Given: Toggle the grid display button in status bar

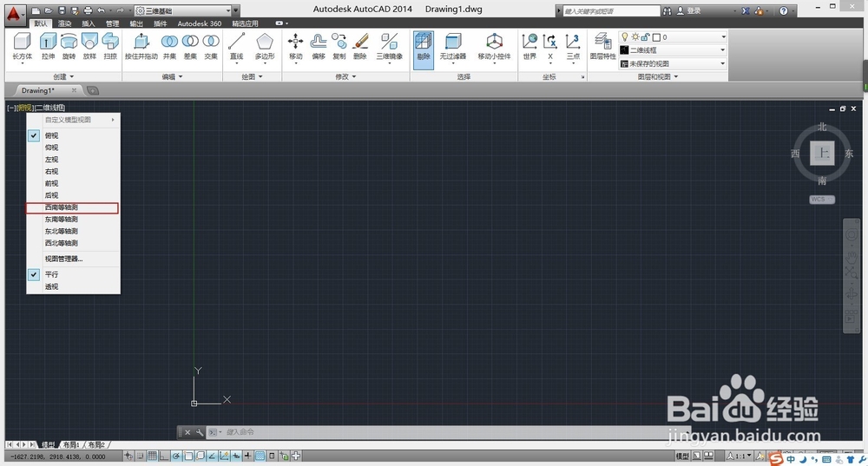Looking at the screenshot, I should point(152,456).
